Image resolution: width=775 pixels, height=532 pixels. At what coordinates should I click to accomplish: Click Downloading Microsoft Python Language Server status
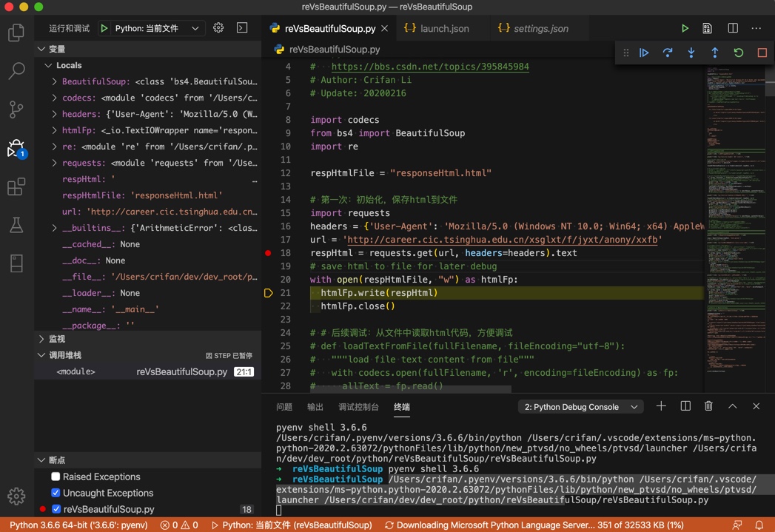(x=534, y=525)
